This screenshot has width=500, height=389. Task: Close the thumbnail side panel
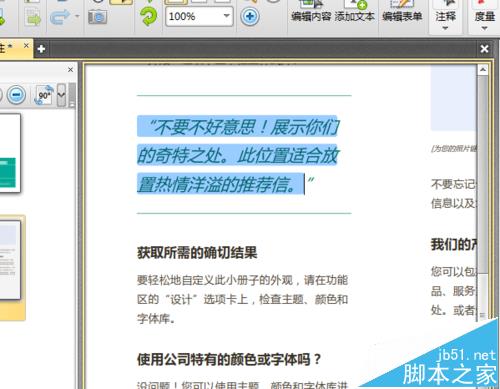click(x=70, y=69)
